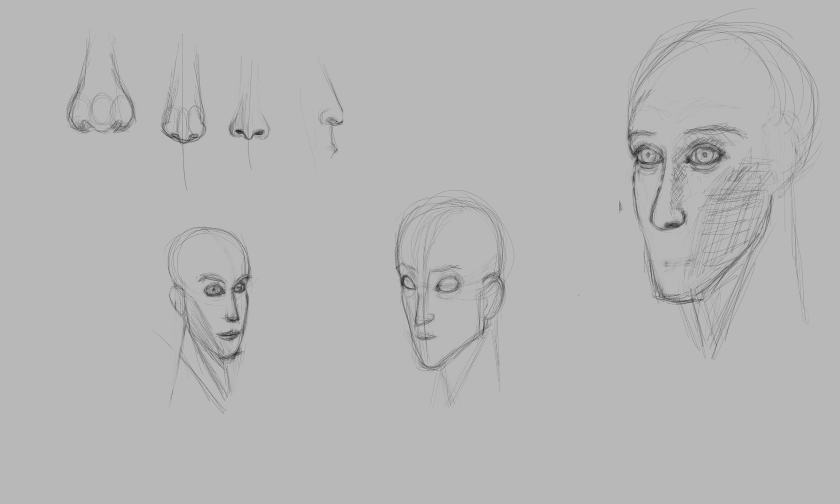Click the wide front-view nose sketch with three circles
Screen dimensions: 840x504
[x=101, y=82]
